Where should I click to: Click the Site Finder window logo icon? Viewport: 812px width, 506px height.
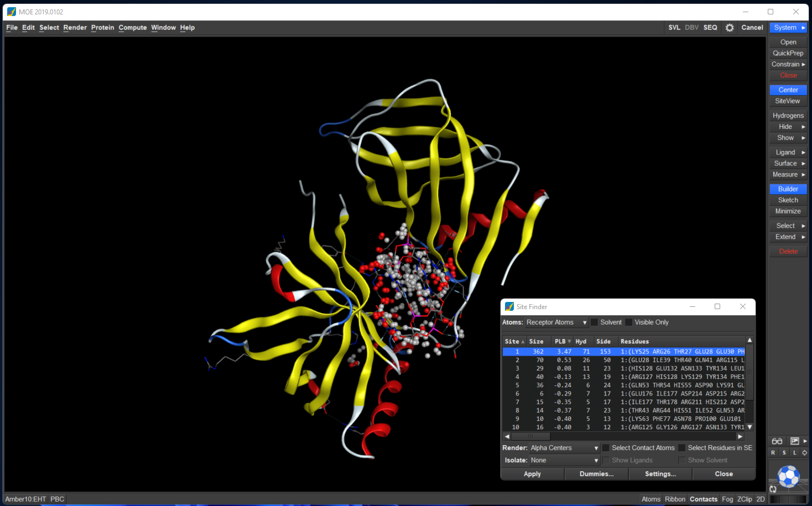click(x=509, y=306)
